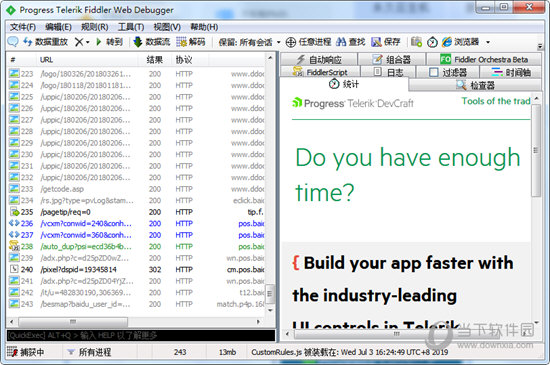Open the 工具(T) menu
The height and width of the screenshot is (365, 550).
(131, 27)
